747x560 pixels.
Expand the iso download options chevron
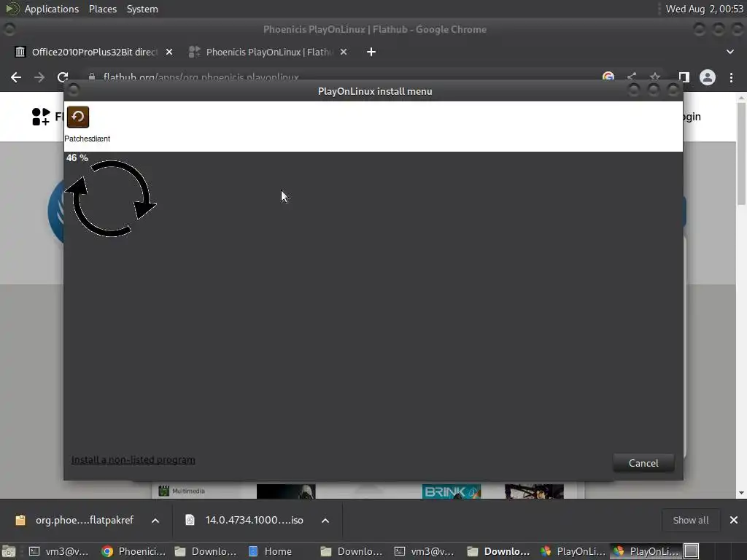tap(325, 521)
